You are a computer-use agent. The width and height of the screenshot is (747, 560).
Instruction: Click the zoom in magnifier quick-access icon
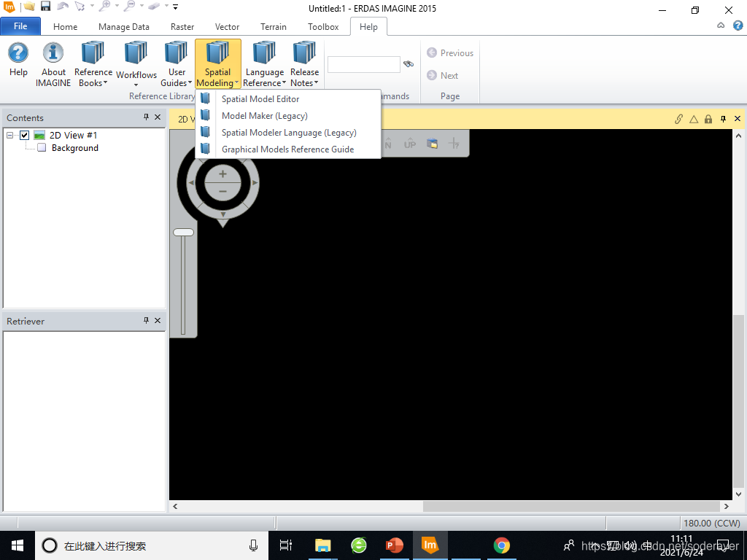(x=105, y=6)
